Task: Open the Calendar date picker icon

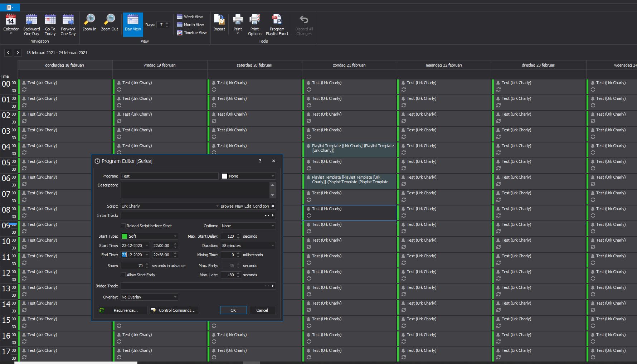Action: 11,20
